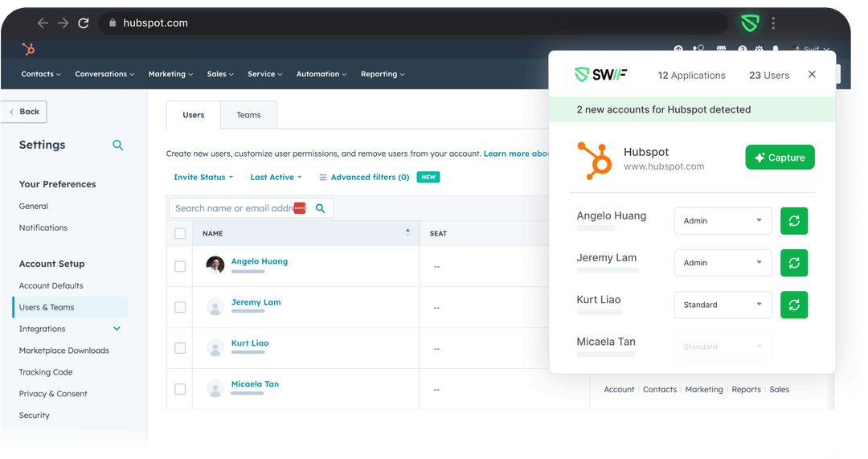Open Marketplace Downloads in sidebar

pos(63,350)
